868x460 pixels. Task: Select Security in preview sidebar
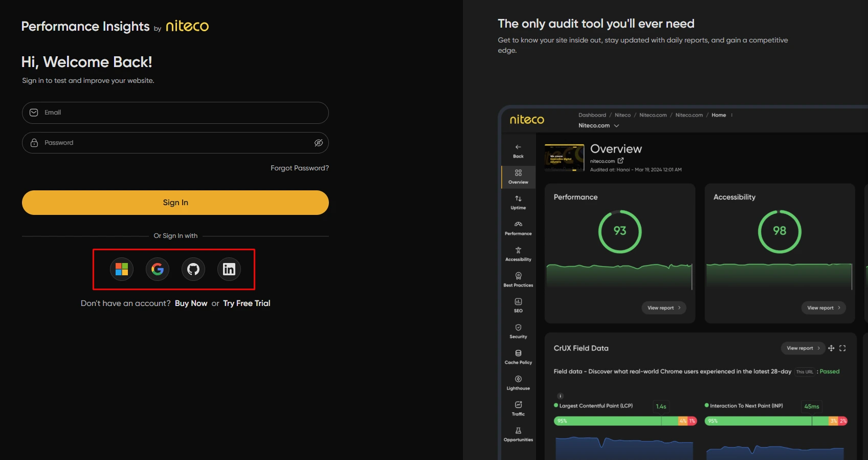pos(518,332)
